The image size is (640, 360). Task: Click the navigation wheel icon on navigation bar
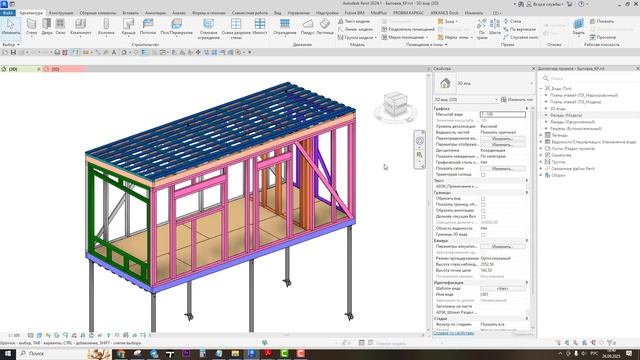click(x=420, y=141)
